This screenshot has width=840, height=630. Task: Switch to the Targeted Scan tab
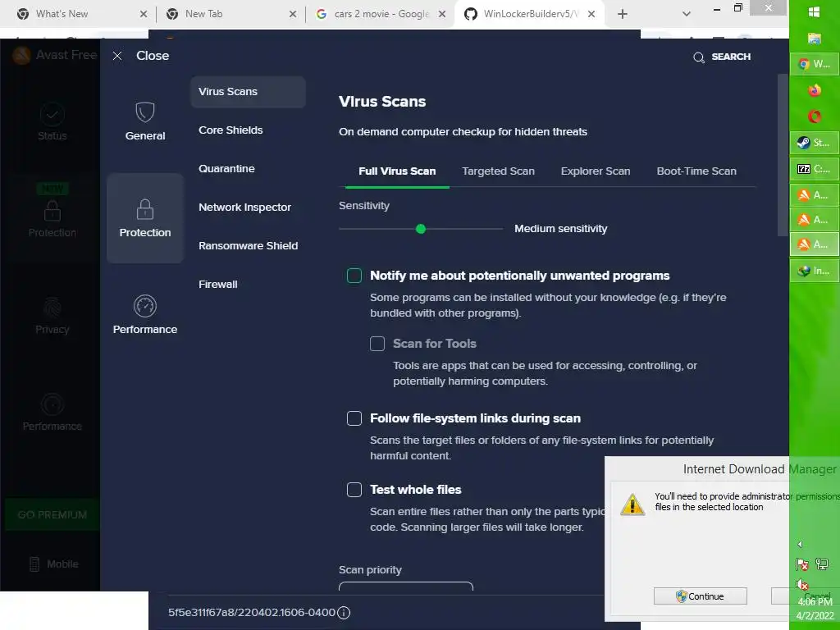[498, 171]
